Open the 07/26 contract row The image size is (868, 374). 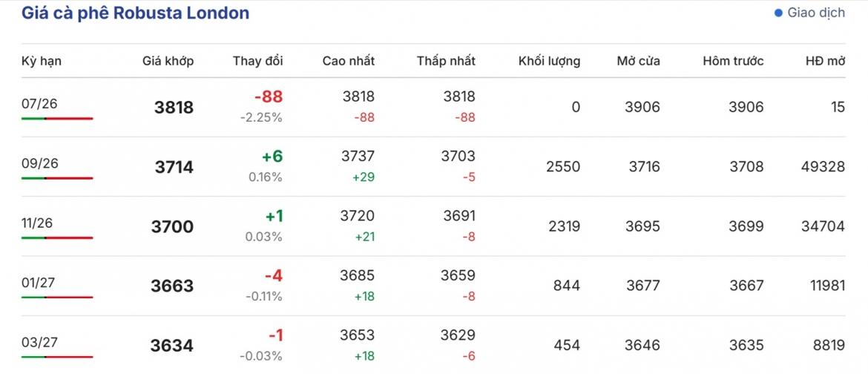click(x=433, y=108)
